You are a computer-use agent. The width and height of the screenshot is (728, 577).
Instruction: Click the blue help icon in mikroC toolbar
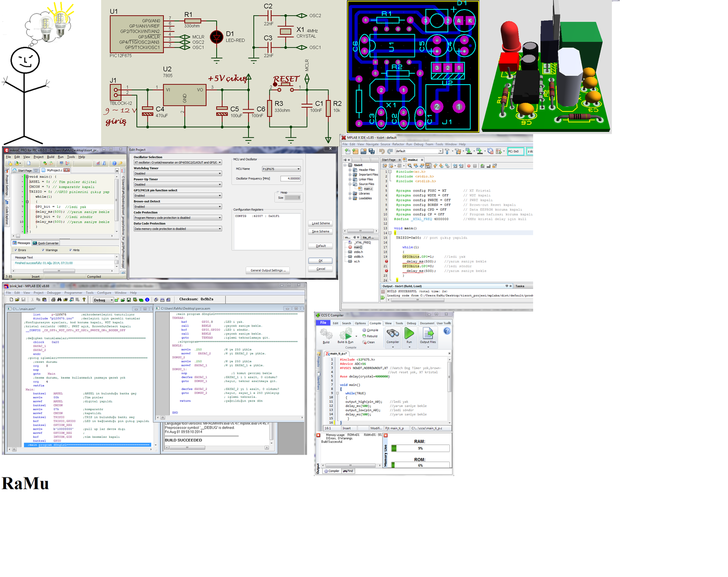coord(114,163)
